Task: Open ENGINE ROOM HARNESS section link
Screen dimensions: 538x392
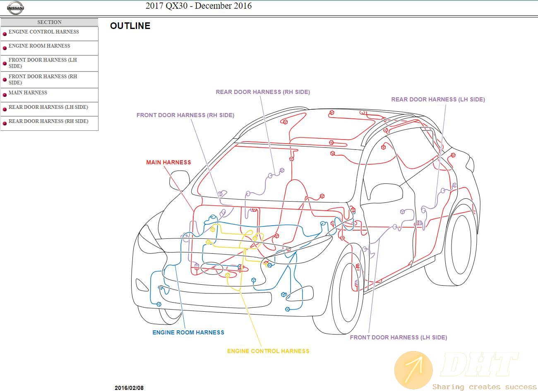Action: [39, 46]
